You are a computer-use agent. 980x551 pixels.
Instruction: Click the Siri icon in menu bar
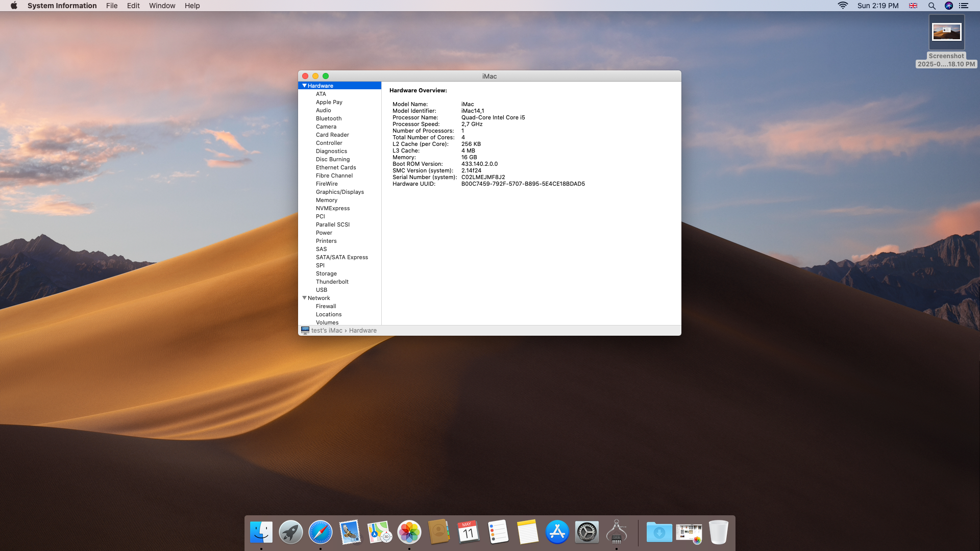949,6
